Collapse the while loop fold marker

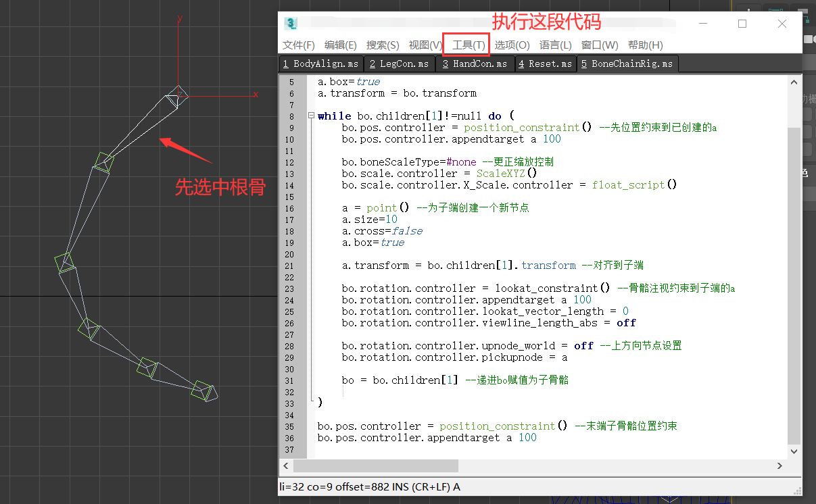pyautogui.click(x=311, y=116)
